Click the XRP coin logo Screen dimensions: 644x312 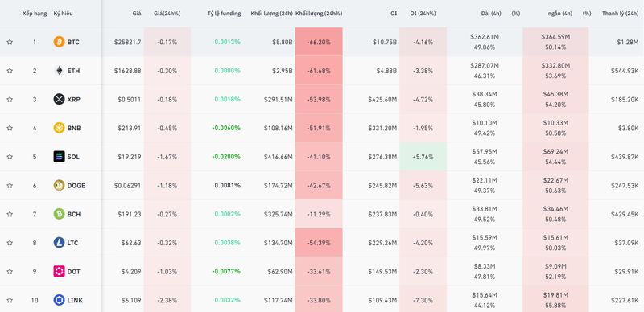pos(59,100)
